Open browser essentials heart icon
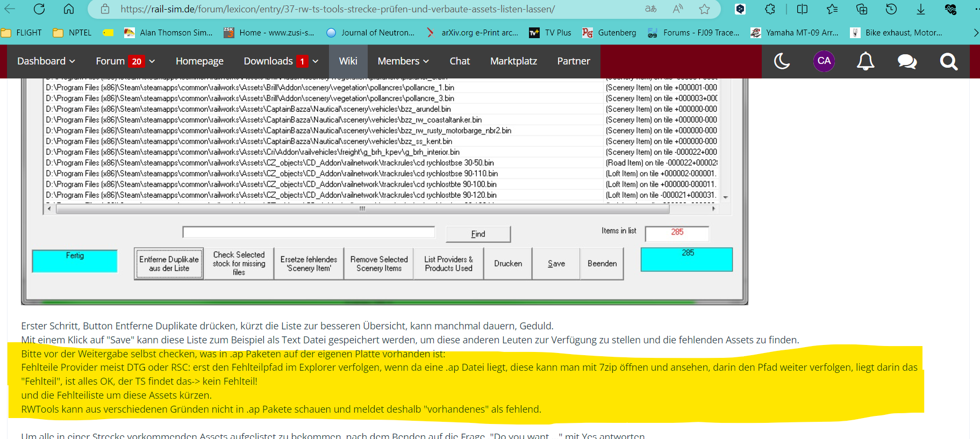The width and height of the screenshot is (980, 439). click(950, 9)
